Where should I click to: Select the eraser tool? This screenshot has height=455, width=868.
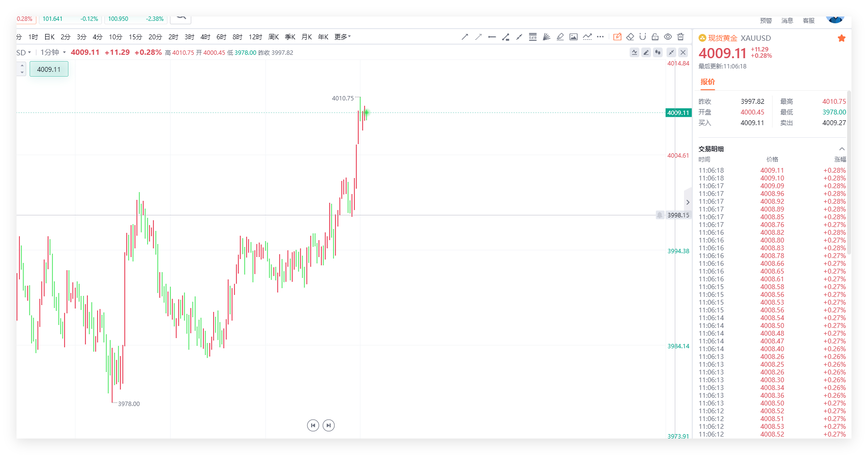pos(630,37)
